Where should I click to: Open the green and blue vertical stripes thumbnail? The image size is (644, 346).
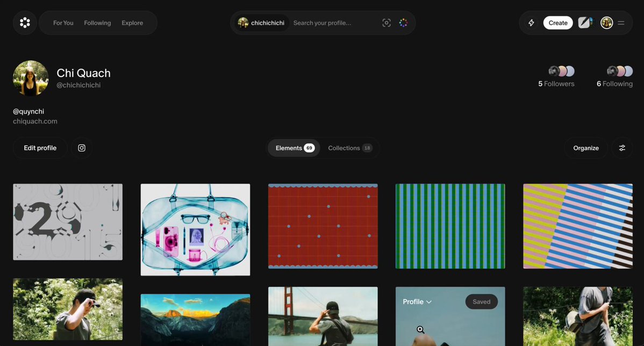[450, 226]
